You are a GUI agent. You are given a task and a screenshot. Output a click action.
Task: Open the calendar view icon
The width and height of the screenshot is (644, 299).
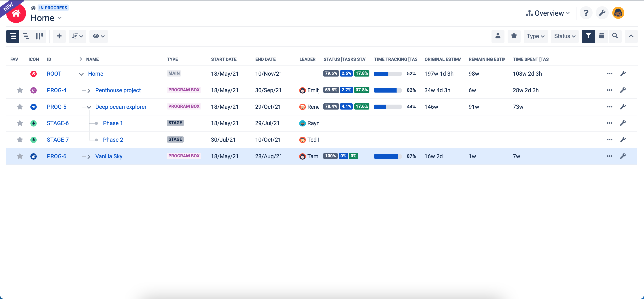click(x=602, y=36)
